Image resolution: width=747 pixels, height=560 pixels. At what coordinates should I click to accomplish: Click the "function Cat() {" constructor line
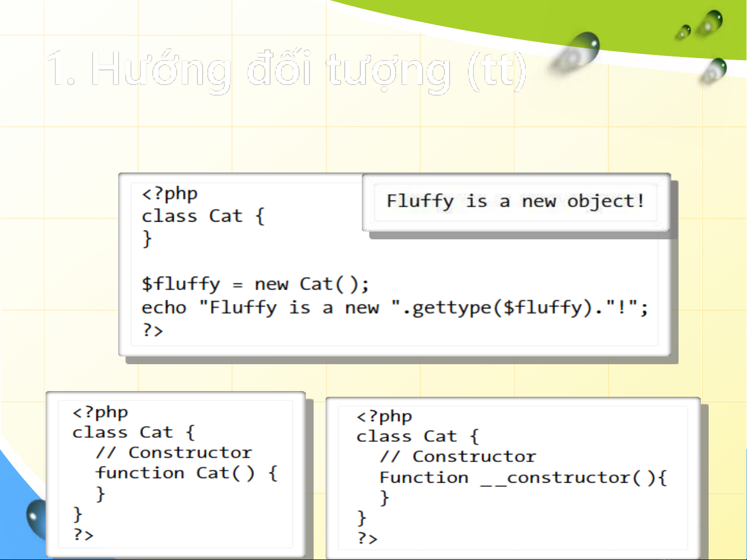pos(187,473)
